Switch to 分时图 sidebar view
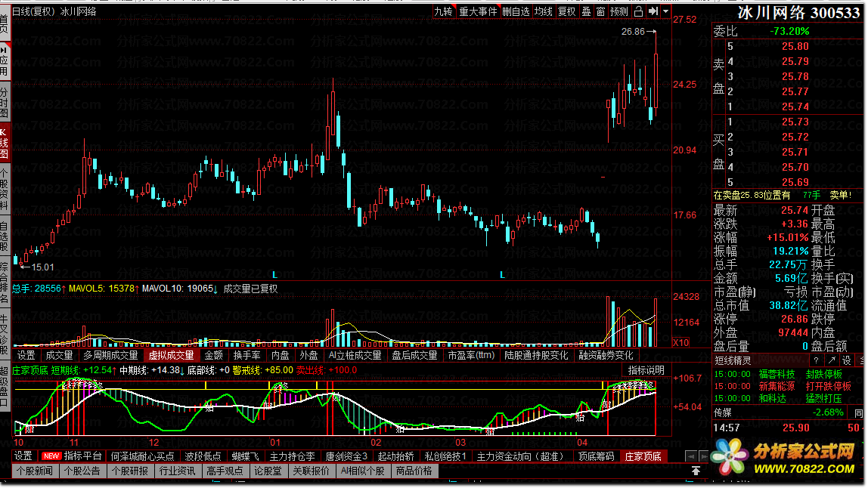Screen dimensions: 868x488 [5, 102]
